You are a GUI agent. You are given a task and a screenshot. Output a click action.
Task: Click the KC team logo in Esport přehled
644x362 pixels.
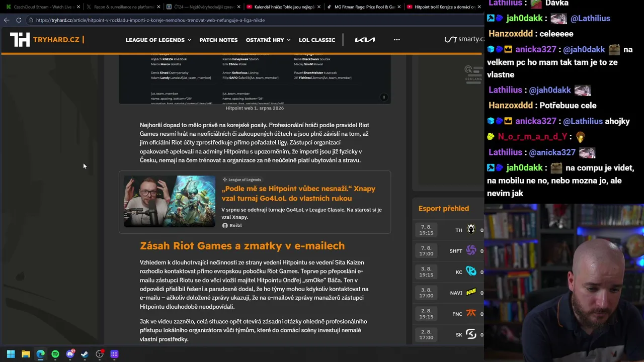click(471, 271)
